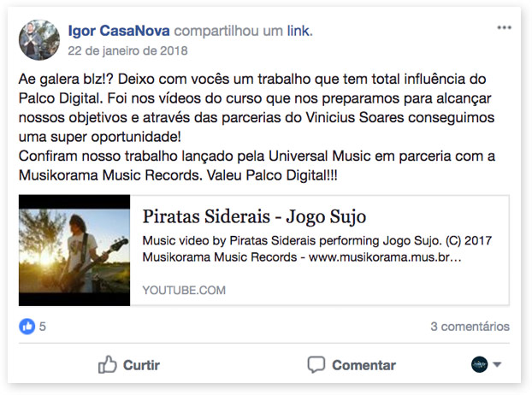Click the music video description text
The width and height of the screenshot is (532, 395).
[x=317, y=249]
